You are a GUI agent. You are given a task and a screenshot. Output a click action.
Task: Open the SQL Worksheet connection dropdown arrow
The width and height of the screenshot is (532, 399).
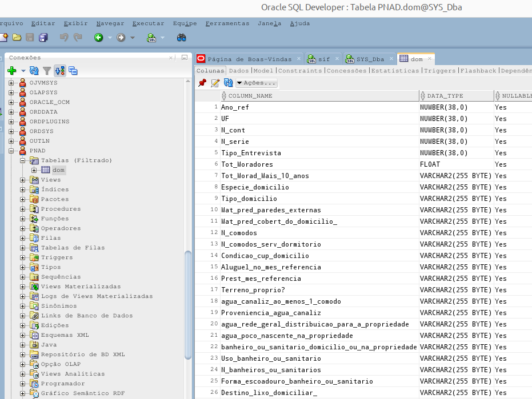(162, 38)
